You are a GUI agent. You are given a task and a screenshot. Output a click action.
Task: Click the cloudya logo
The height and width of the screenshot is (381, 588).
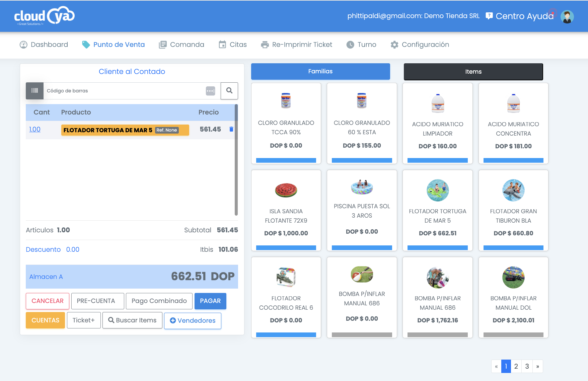(x=44, y=16)
